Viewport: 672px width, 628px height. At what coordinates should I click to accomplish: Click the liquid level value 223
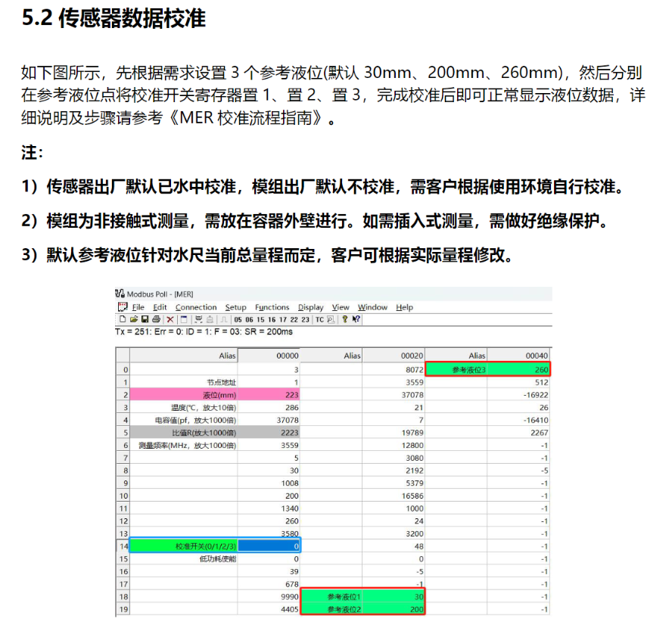[x=269, y=394]
